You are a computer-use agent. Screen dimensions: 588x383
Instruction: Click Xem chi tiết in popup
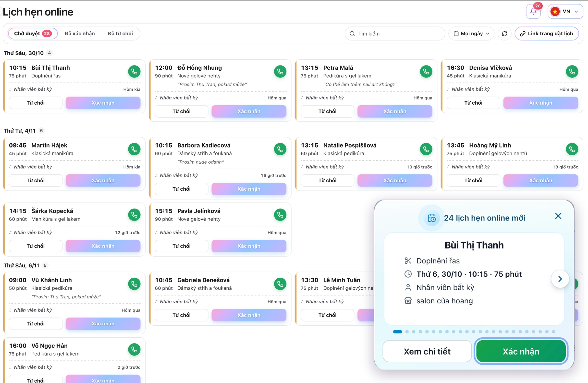427,351
